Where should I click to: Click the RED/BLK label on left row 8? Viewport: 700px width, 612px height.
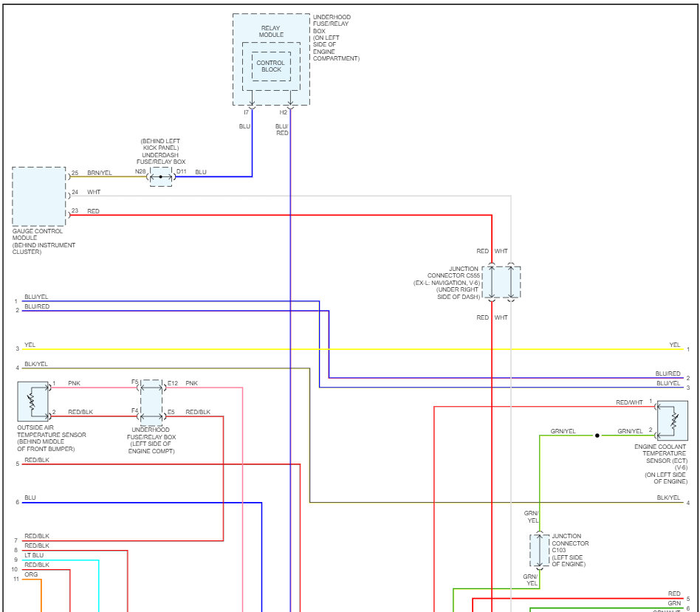pyautogui.click(x=37, y=546)
